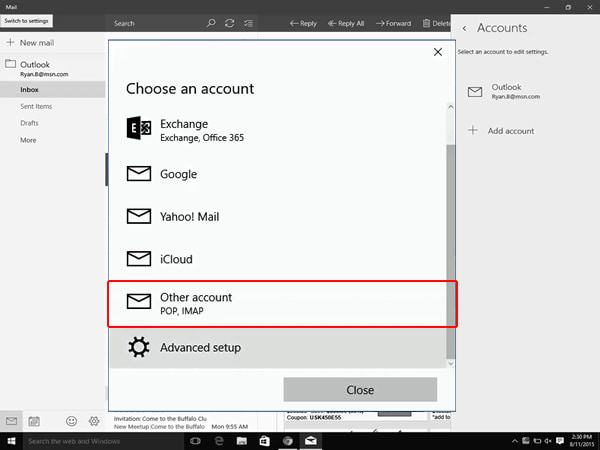The image size is (600, 450).
Task: Select Google account option
Action: point(280,174)
